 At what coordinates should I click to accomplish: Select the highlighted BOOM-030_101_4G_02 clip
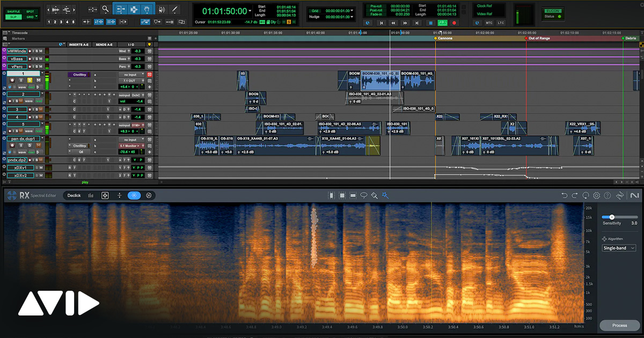click(380, 80)
